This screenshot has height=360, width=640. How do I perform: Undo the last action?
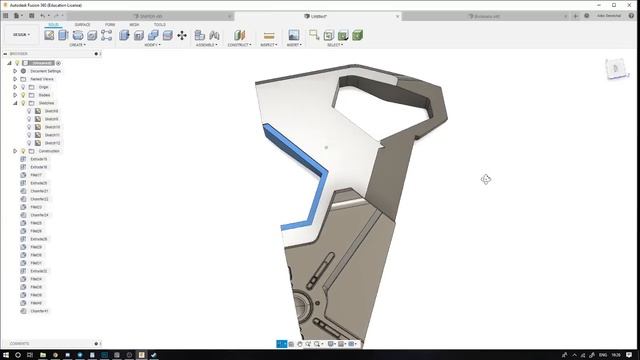(x=43, y=16)
